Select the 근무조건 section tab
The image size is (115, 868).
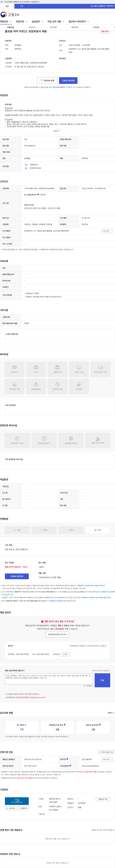tap(32, 27)
